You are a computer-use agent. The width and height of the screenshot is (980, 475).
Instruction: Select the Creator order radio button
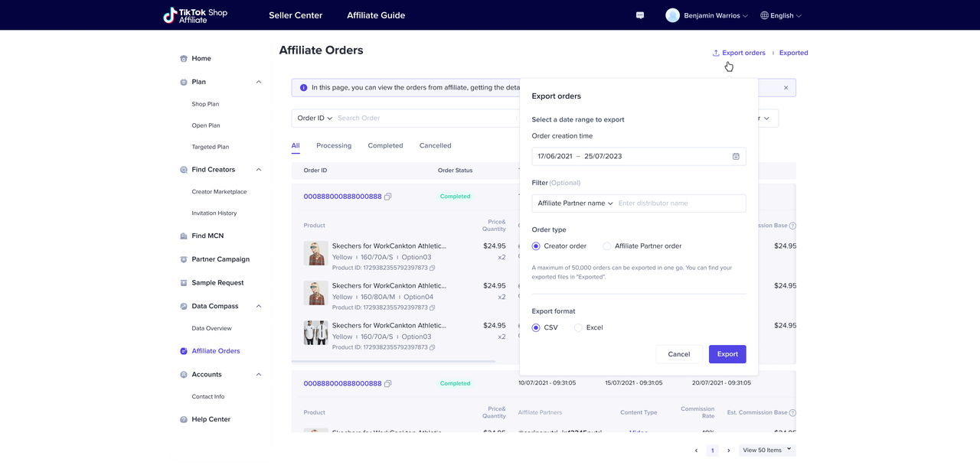pos(536,246)
